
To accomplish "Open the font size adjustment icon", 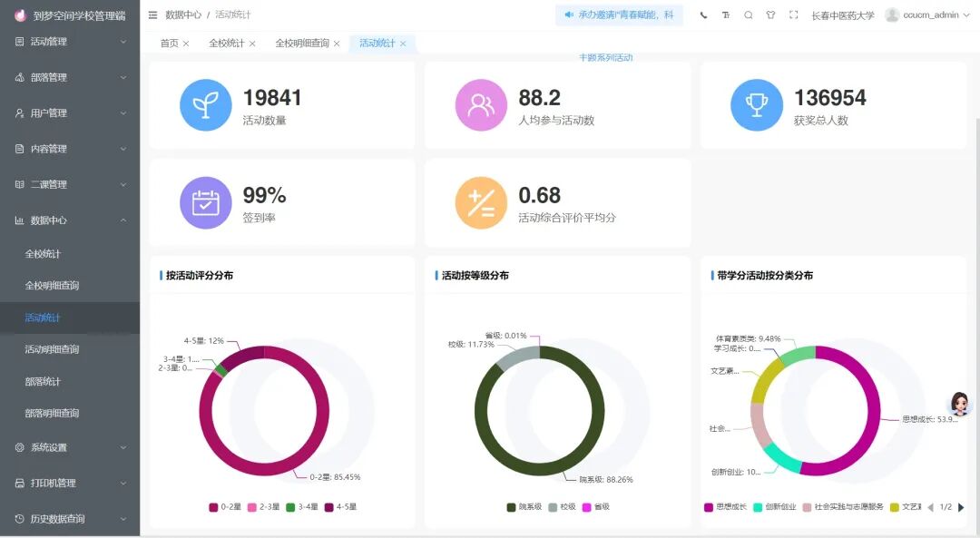I will coord(725,15).
